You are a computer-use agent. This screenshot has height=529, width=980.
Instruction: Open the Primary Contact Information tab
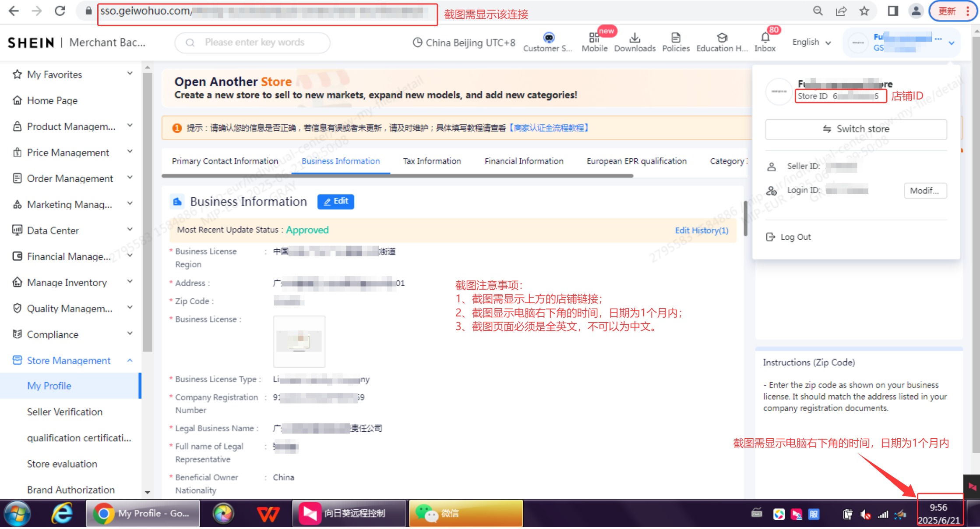click(224, 161)
